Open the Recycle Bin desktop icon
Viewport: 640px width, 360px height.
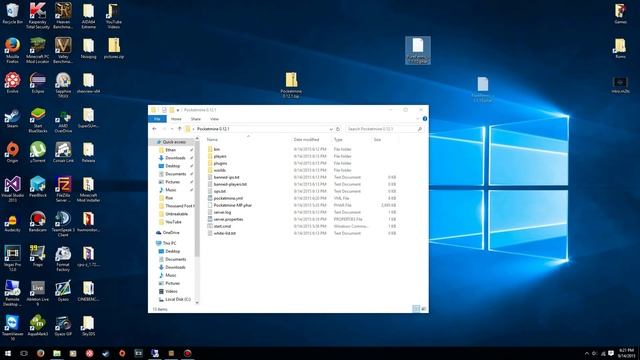point(12,13)
